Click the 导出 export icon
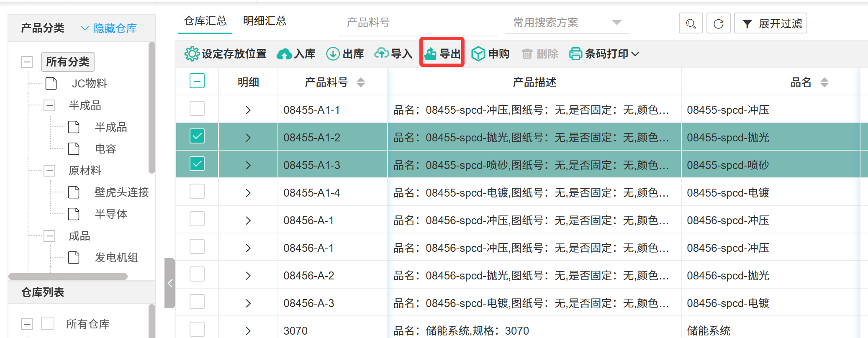The width and height of the screenshot is (868, 338). (430, 54)
